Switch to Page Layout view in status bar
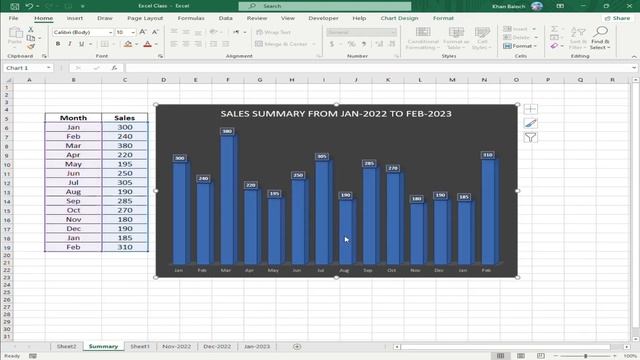The width and height of the screenshot is (640, 360). point(520,356)
